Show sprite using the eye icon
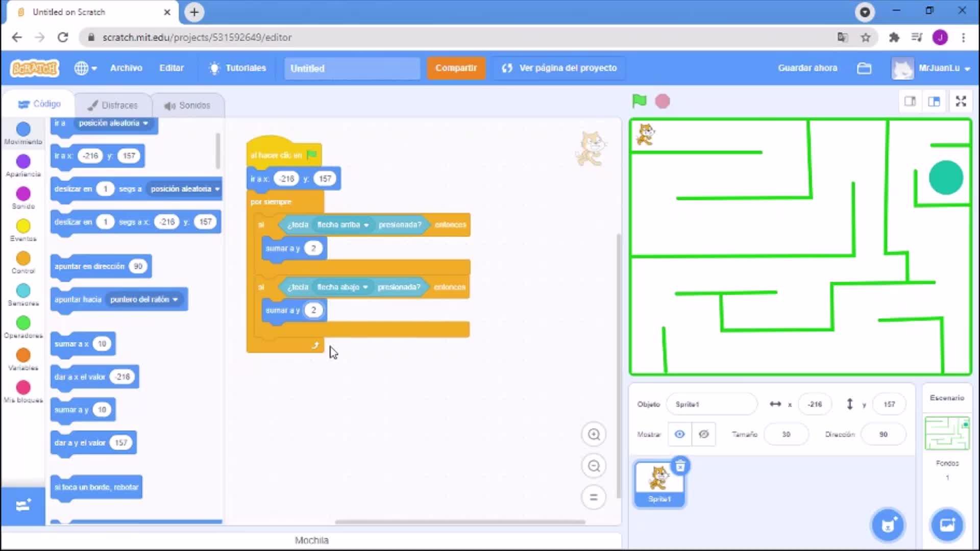The width and height of the screenshot is (980, 551). click(x=679, y=434)
